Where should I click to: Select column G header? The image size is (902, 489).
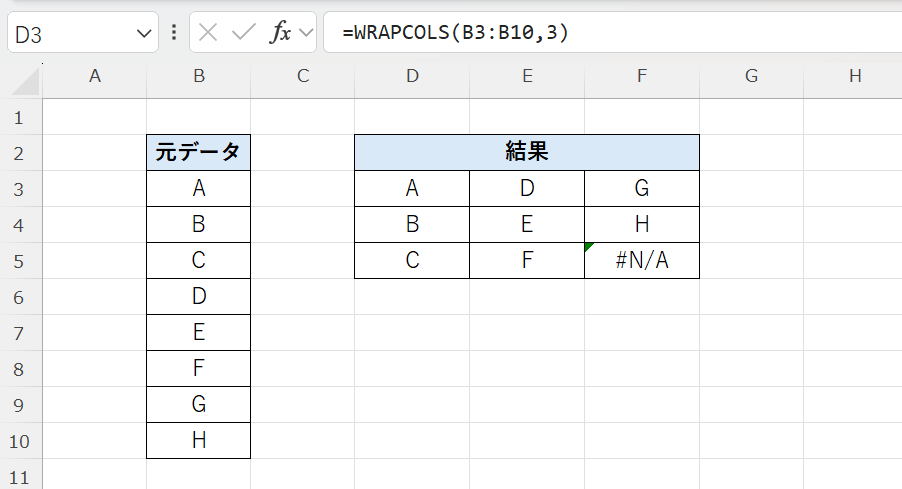point(751,76)
